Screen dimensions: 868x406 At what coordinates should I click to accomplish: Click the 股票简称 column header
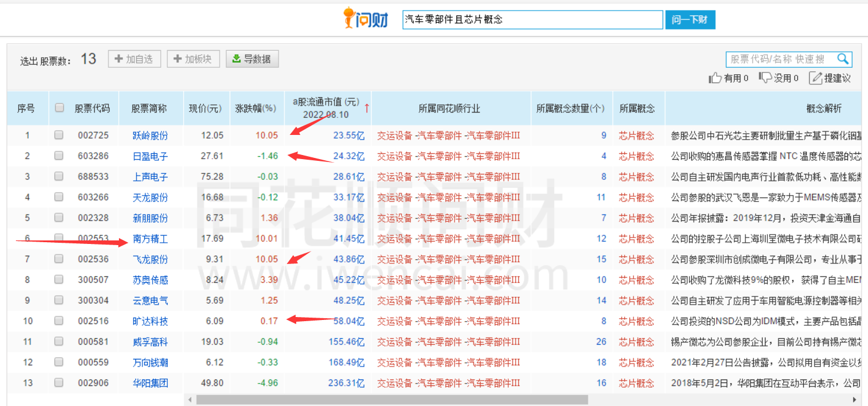click(x=149, y=108)
